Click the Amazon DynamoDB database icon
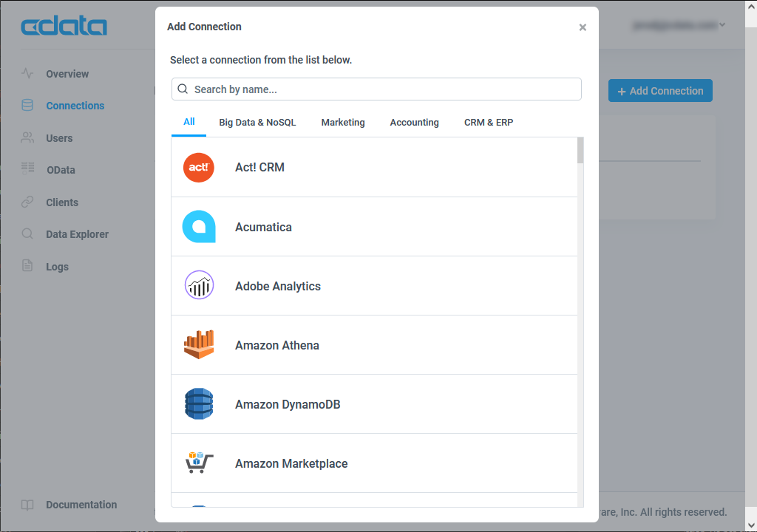Image resolution: width=757 pixels, height=532 pixels. pyautogui.click(x=199, y=403)
